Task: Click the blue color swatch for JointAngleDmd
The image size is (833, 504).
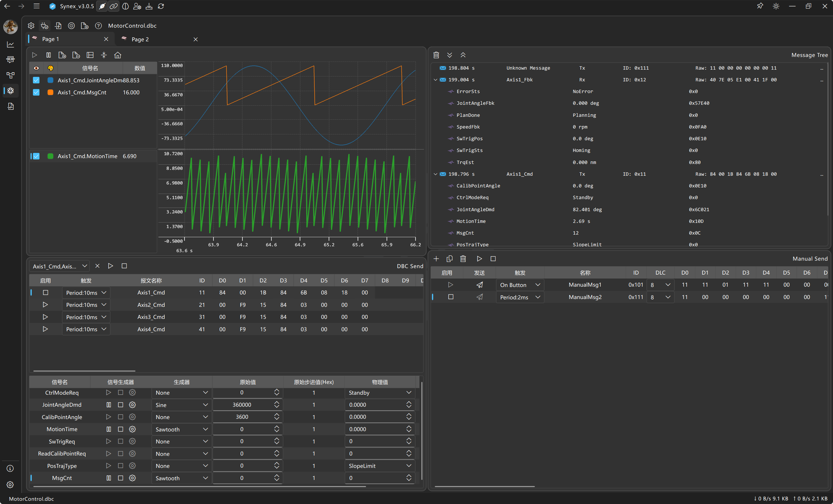Action: pos(50,80)
